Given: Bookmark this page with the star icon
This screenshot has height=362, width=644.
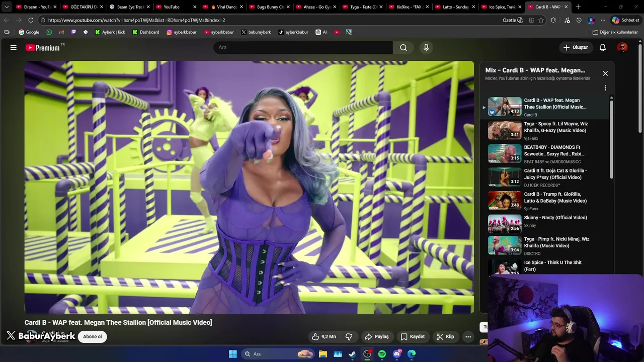Looking at the screenshot, I should coord(541,20).
